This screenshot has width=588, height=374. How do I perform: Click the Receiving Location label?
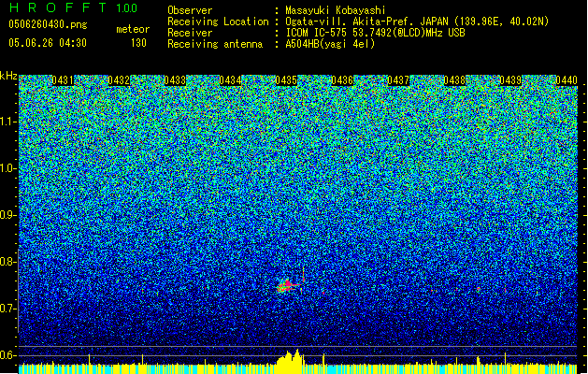click(218, 22)
